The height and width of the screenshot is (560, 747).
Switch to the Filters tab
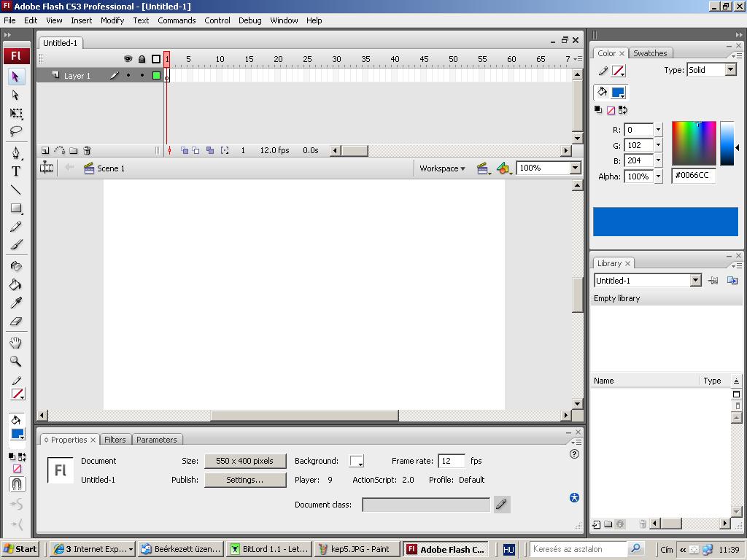click(x=115, y=440)
